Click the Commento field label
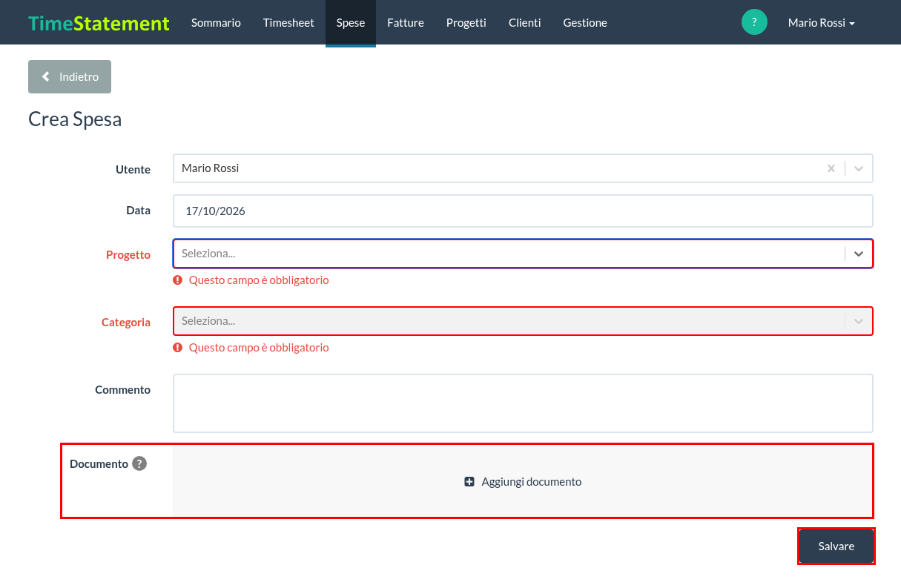 [x=123, y=390]
